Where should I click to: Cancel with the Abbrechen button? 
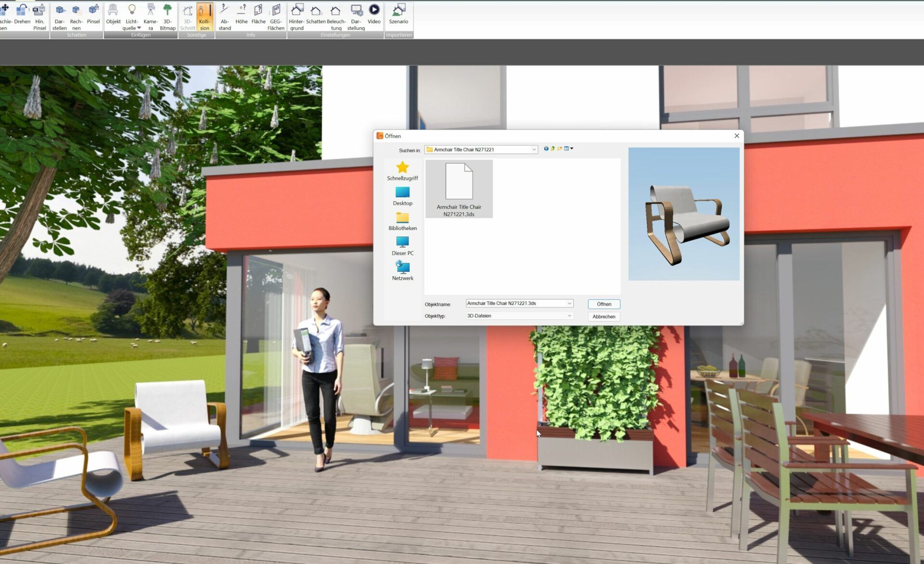click(603, 317)
